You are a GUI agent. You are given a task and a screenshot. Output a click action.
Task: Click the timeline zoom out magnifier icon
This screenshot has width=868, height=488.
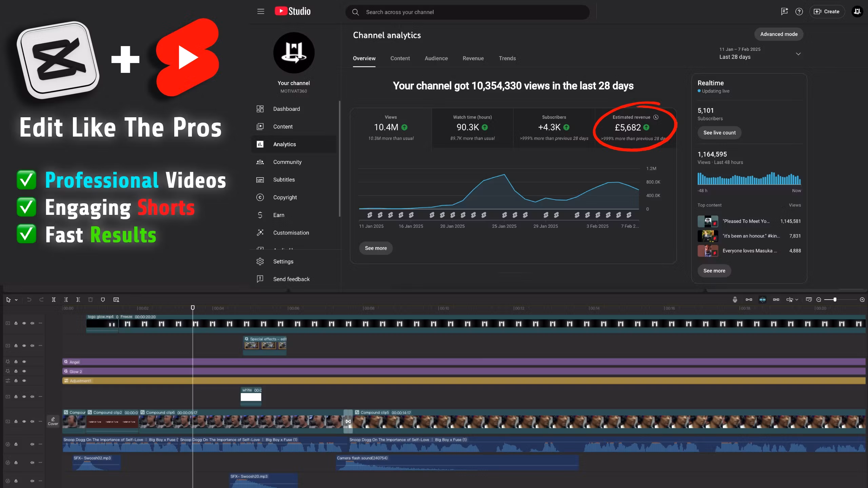(x=818, y=300)
